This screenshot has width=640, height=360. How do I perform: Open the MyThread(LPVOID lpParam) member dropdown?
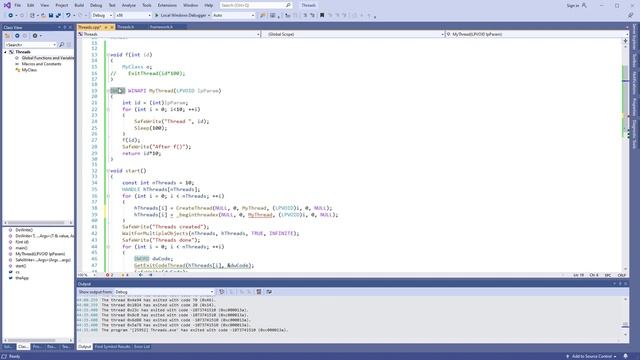pyautogui.click(x=537, y=34)
